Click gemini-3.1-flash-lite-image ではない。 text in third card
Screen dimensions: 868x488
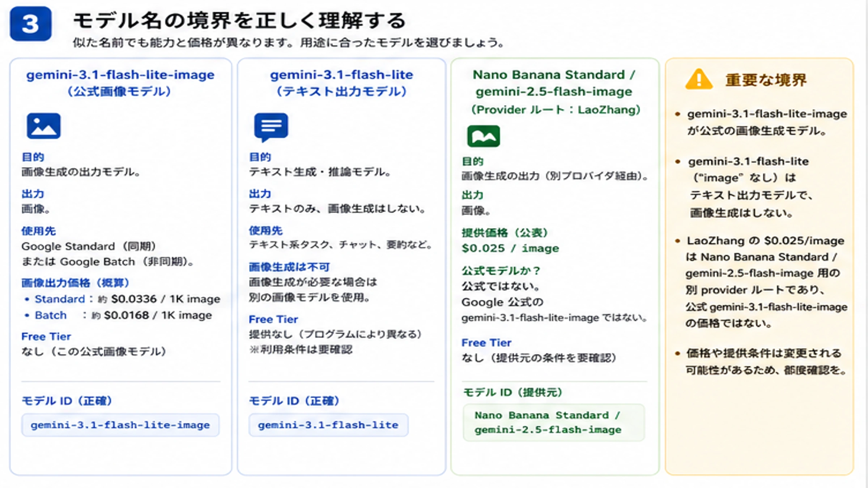click(x=554, y=318)
